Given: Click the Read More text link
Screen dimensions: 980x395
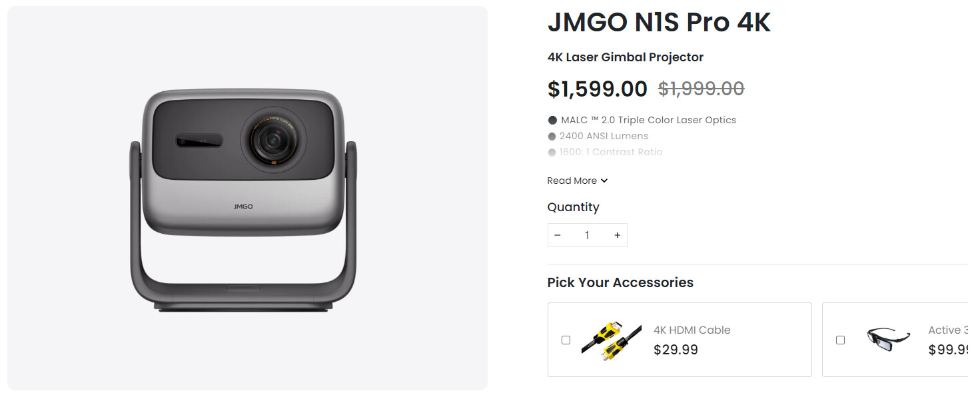Looking at the screenshot, I should 572,181.
